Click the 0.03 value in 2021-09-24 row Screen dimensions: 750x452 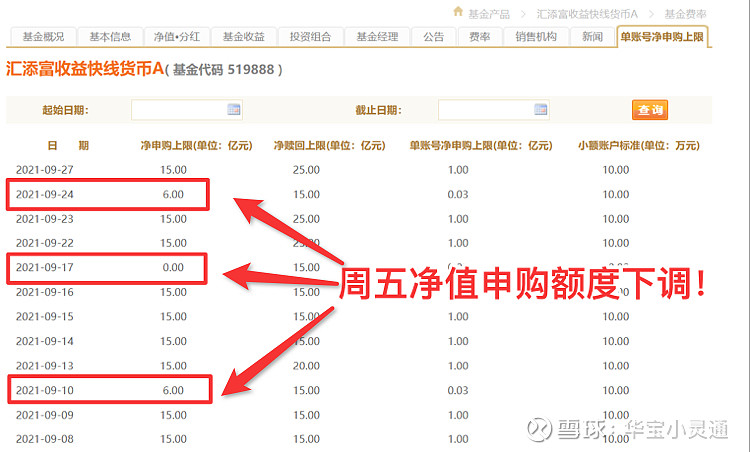tap(458, 195)
